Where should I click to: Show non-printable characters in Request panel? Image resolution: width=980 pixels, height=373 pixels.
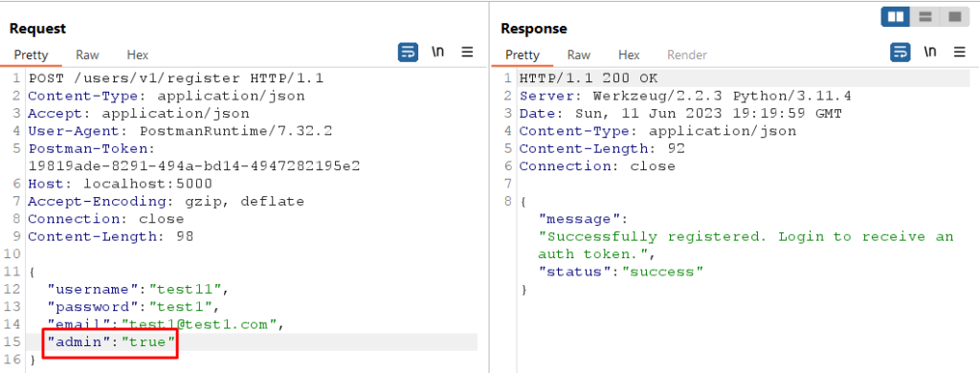pos(438,53)
